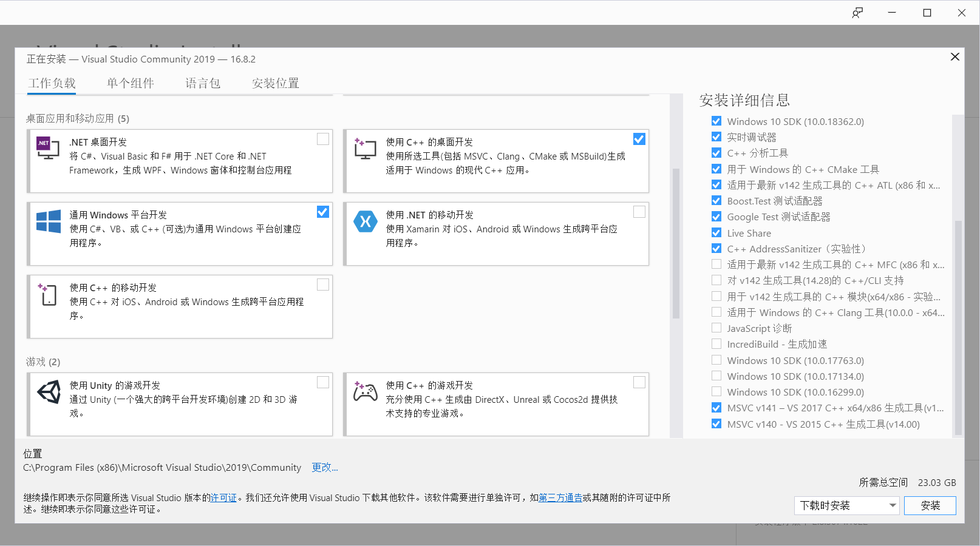
Task: Check the 使用 Unity 的游戏开发 workload
Action: pyautogui.click(x=323, y=382)
